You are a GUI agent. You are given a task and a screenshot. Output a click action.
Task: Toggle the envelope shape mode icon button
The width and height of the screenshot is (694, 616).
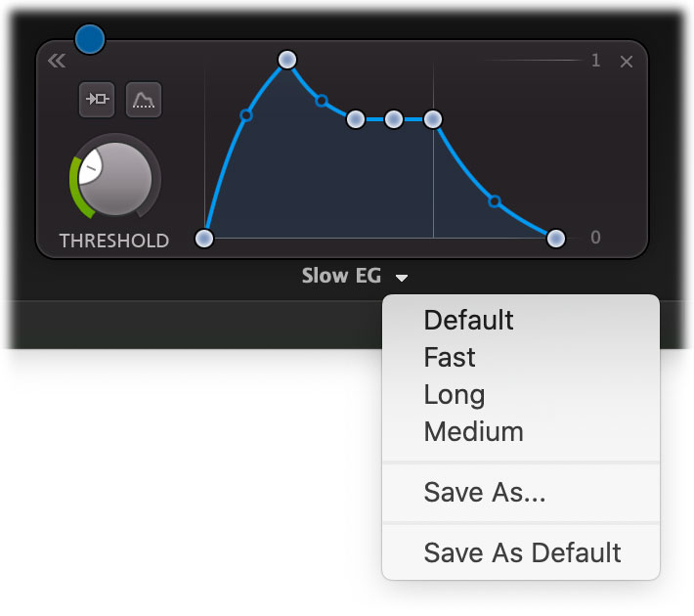click(144, 99)
